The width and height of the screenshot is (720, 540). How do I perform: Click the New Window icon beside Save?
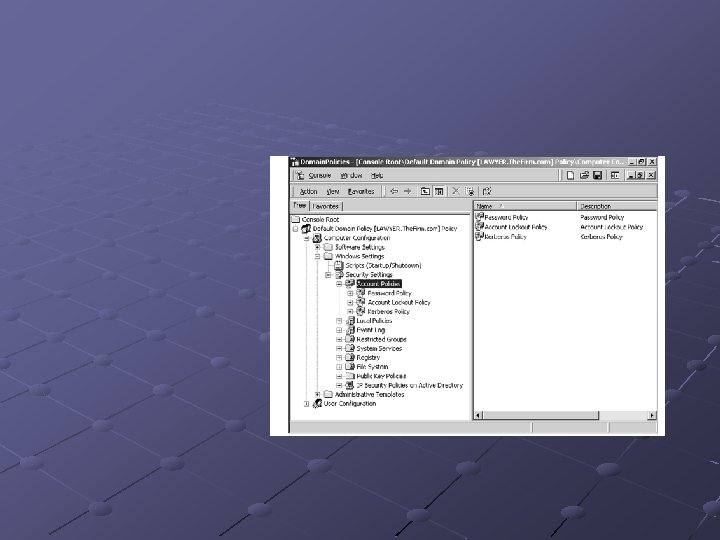click(615, 175)
